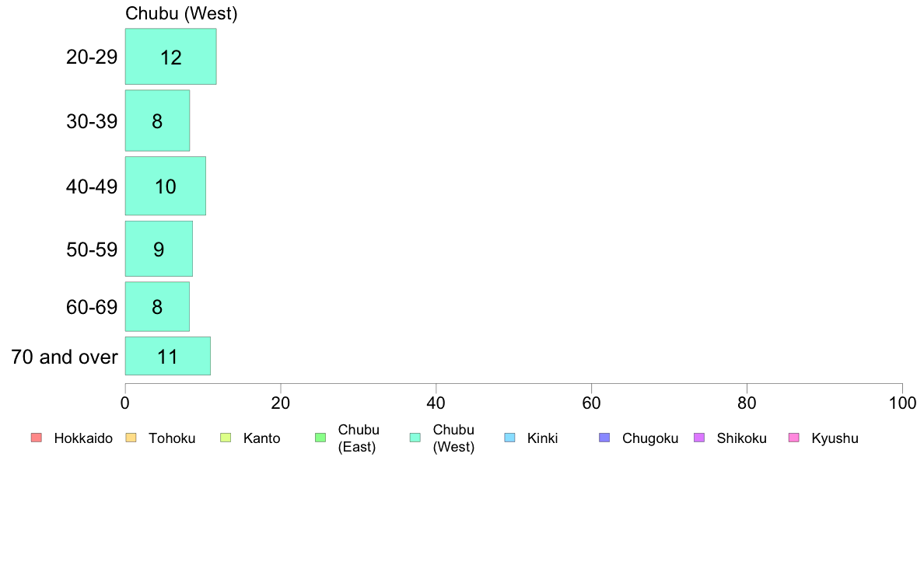Click the Shikoku violet legend swatch

click(x=699, y=438)
